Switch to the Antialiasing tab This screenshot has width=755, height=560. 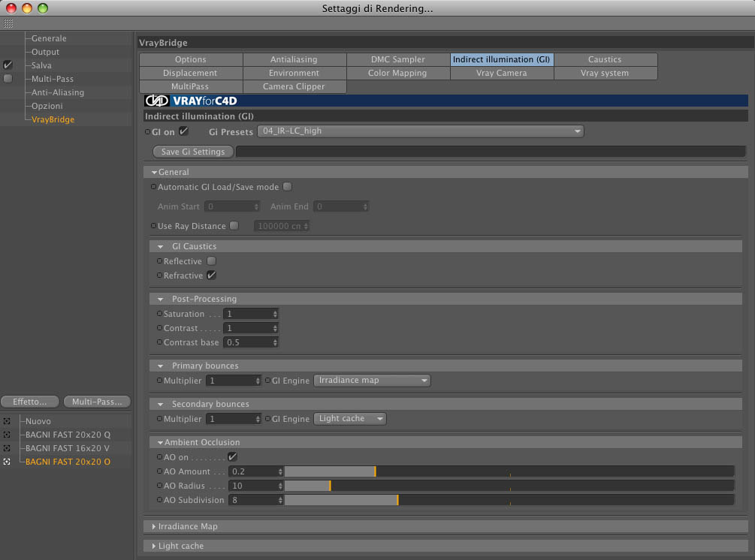[294, 59]
